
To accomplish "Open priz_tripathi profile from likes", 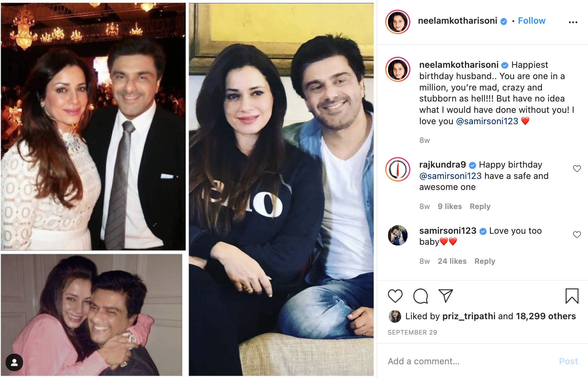I will pyautogui.click(x=469, y=316).
